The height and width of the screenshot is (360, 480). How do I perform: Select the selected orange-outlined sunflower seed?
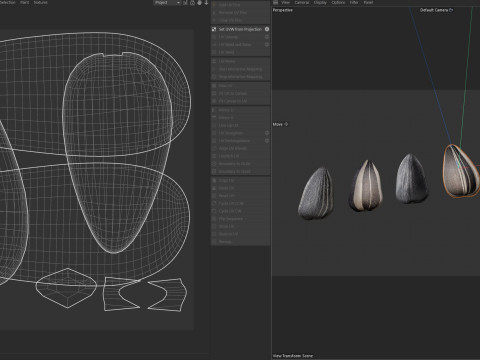(461, 172)
